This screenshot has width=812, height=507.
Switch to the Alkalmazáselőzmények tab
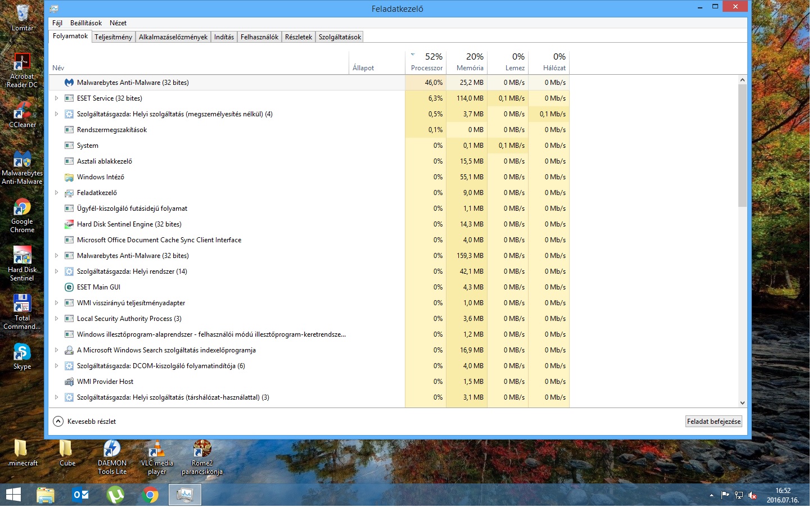pyautogui.click(x=173, y=37)
